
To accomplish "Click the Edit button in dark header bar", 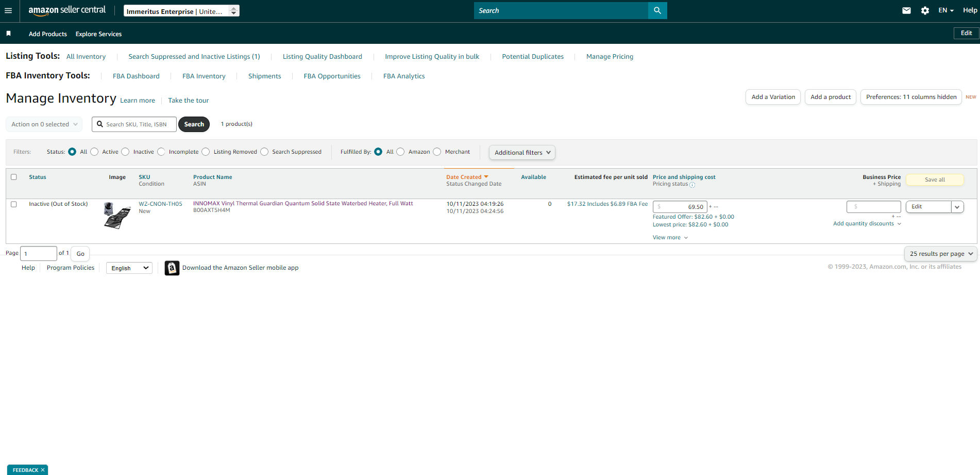I will pyautogui.click(x=966, y=33).
